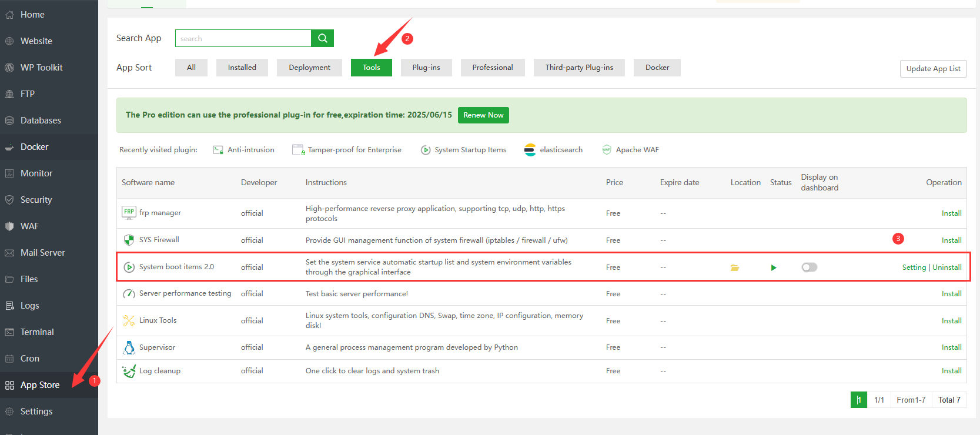Click the WAF shield sidebar icon
This screenshot has width=980, height=435.
point(9,226)
